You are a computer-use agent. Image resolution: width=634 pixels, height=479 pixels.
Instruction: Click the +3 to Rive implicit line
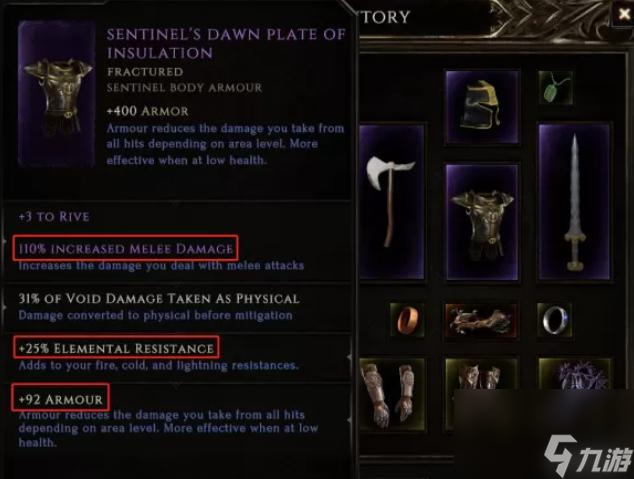pos(54,216)
